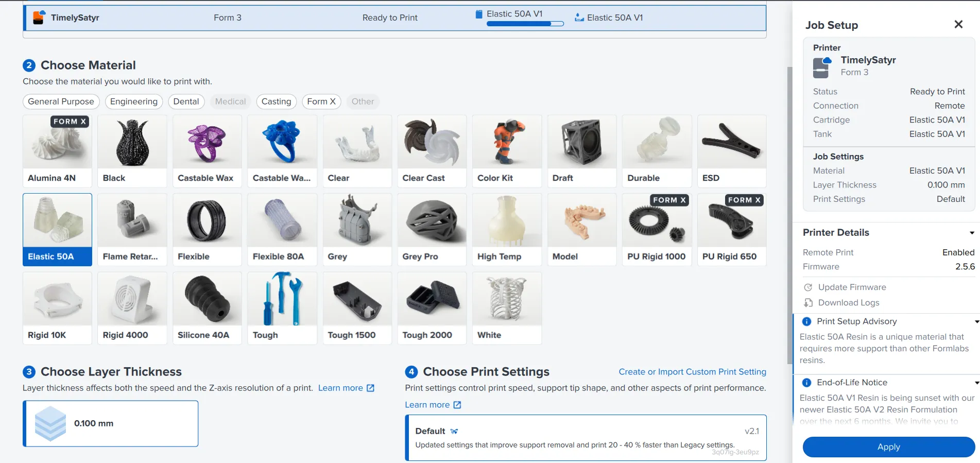Click the layer thickness stack icon

[50, 423]
